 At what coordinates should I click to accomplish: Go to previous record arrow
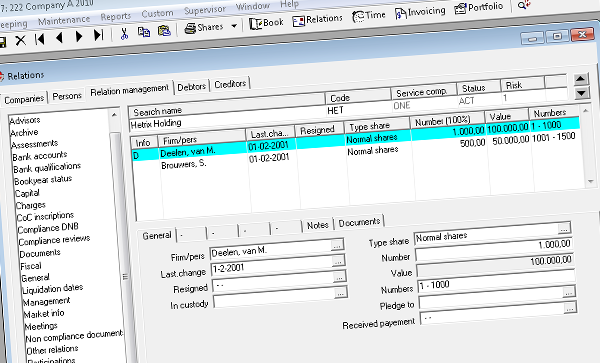point(59,37)
